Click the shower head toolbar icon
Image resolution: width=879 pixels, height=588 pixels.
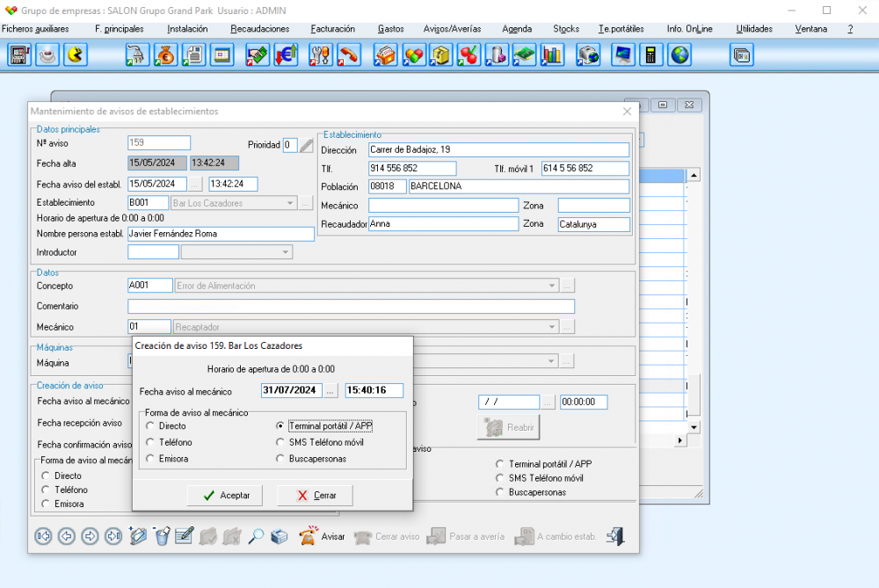point(137,54)
